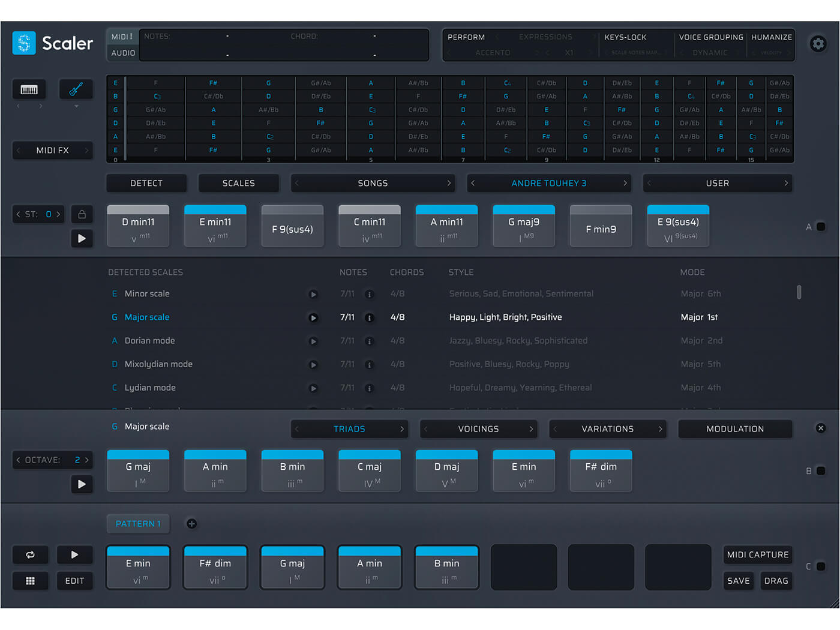Click the pad grid view icon next to EDIT
Viewport: 840px width, 630px height.
pyautogui.click(x=30, y=580)
